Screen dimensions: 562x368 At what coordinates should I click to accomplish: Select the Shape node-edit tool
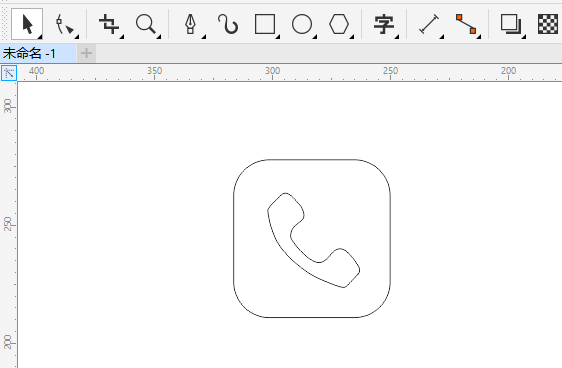(65, 25)
